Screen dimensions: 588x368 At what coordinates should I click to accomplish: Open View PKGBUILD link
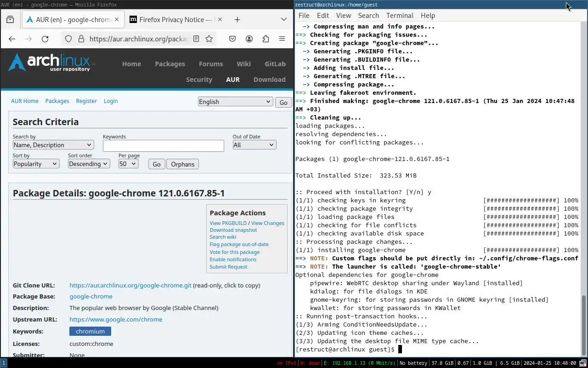228,223
